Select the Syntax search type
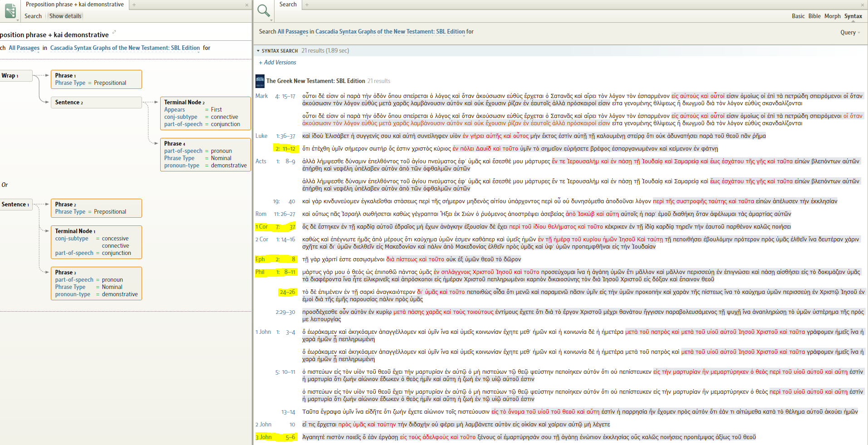This screenshot has width=868, height=445. pos(853,16)
